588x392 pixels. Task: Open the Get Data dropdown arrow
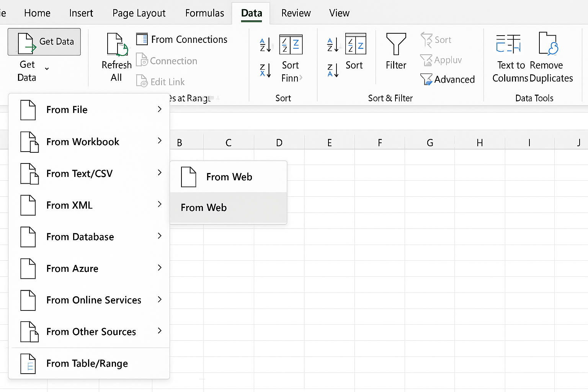pos(47,69)
